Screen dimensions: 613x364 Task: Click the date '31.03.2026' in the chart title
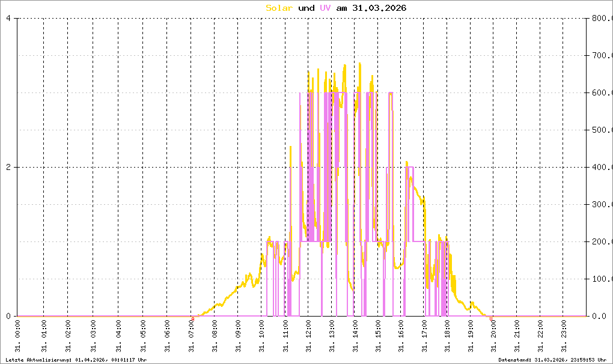pyautogui.click(x=379, y=8)
